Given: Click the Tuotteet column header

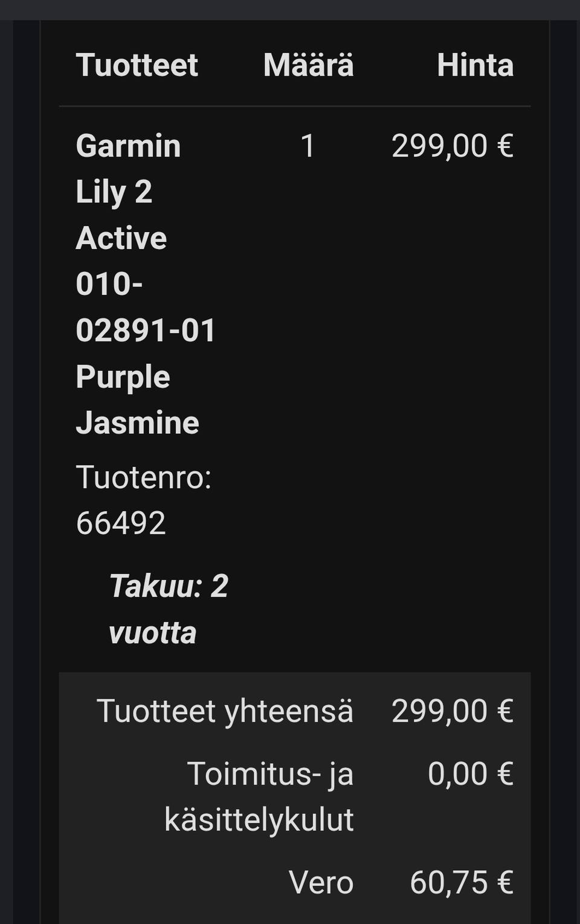Looking at the screenshot, I should click(x=137, y=65).
